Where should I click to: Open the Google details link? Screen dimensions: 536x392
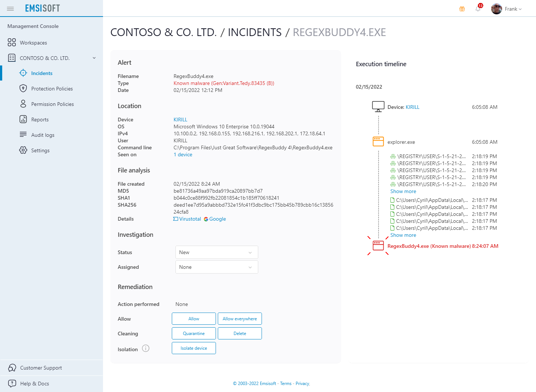tap(215, 219)
